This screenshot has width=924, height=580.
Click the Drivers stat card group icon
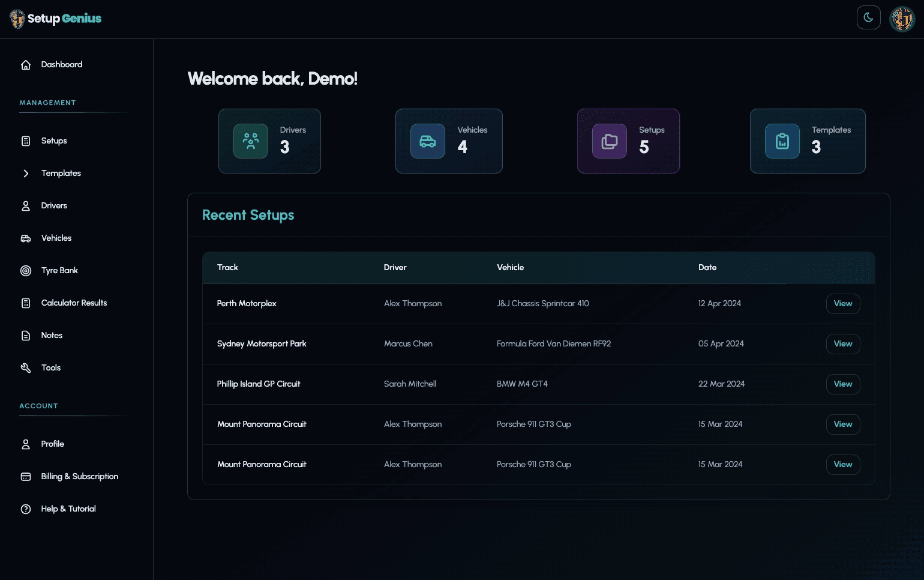coord(251,141)
